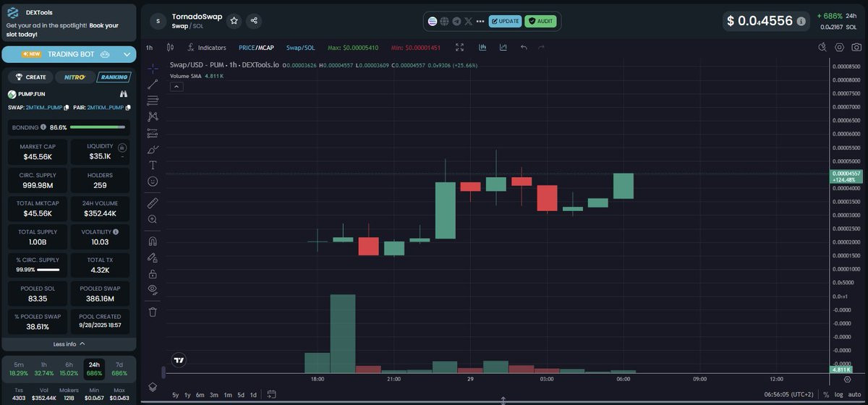Click the AUDIT button
Image resolution: width=868 pixels, height=405 pixels.
coord(540,21)
